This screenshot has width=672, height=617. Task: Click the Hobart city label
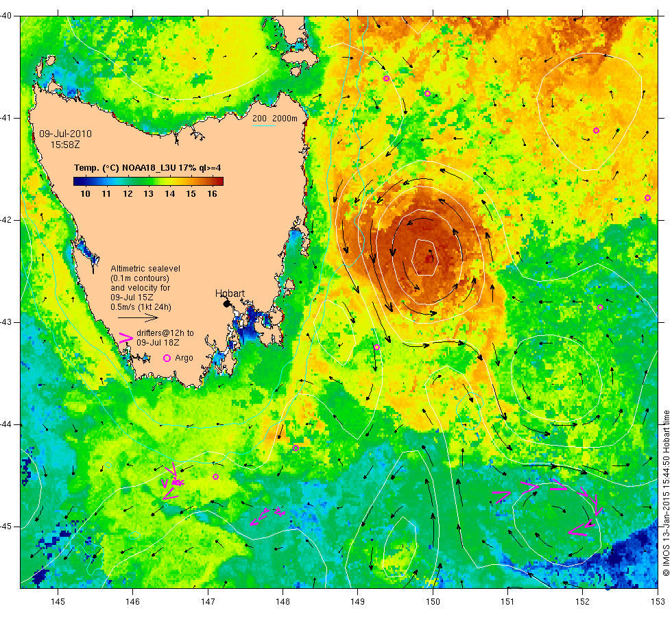[x=230, y=293]
